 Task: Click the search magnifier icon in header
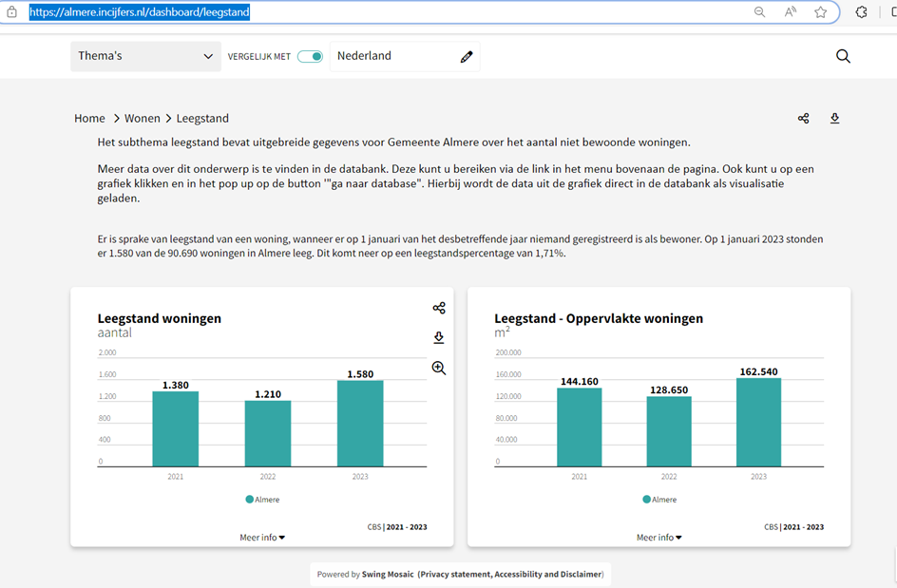(843, 56)
